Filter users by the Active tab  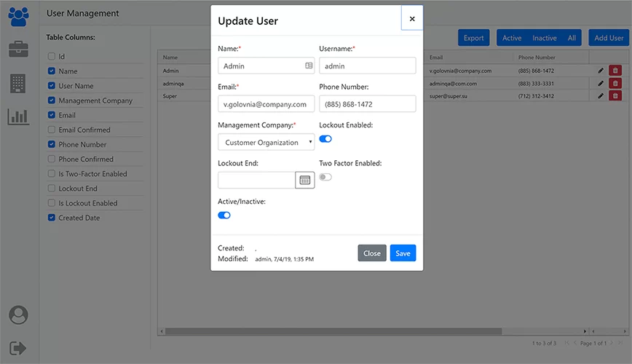click(511, 38)
